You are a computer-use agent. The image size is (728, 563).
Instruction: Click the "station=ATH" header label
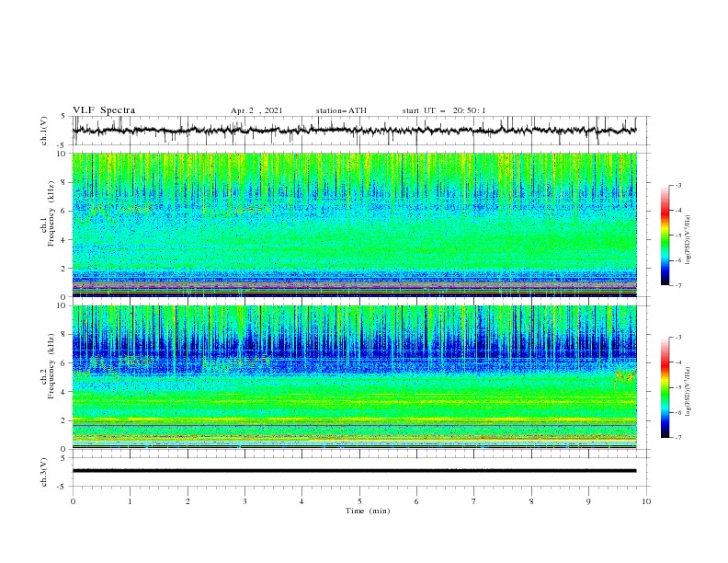(341, 110)
